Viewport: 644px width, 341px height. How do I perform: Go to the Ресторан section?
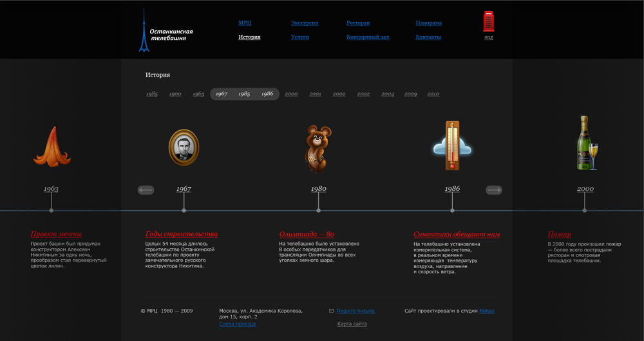coord(357,23)
